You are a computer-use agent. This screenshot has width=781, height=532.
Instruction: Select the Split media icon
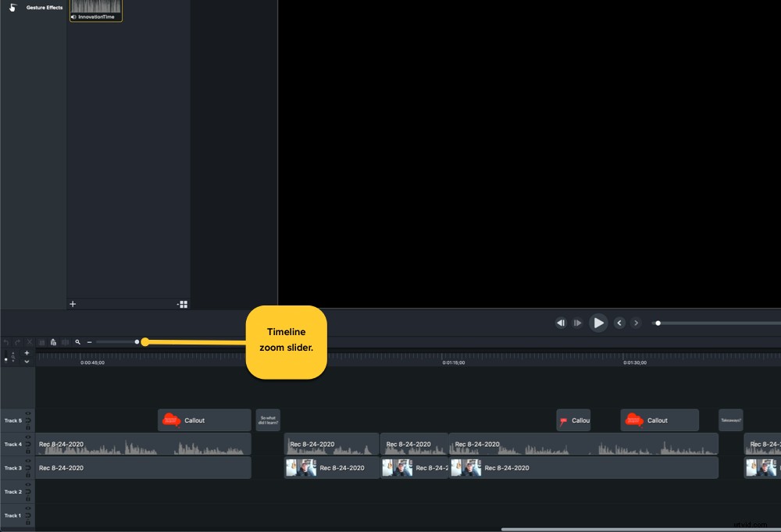click(65, 341)
